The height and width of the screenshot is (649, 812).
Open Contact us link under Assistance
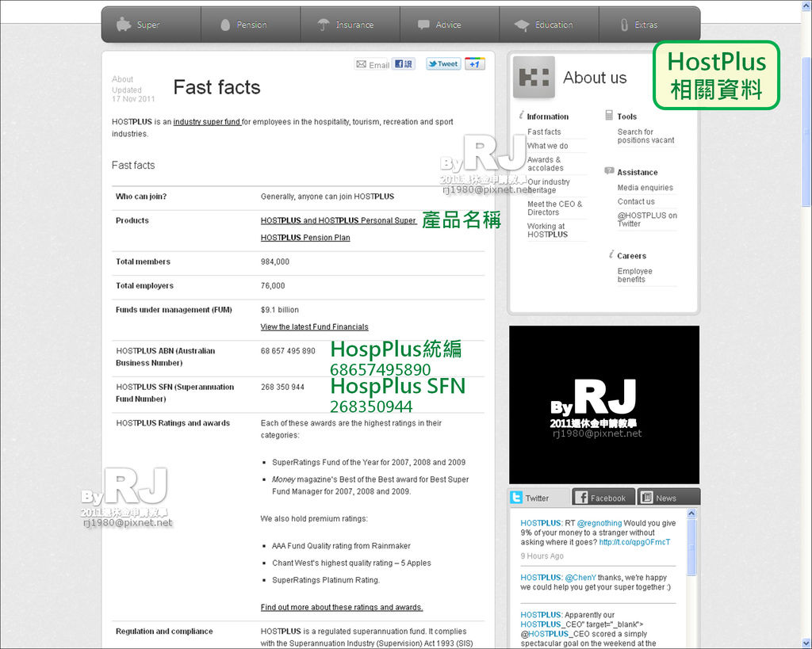coord(636,201)
